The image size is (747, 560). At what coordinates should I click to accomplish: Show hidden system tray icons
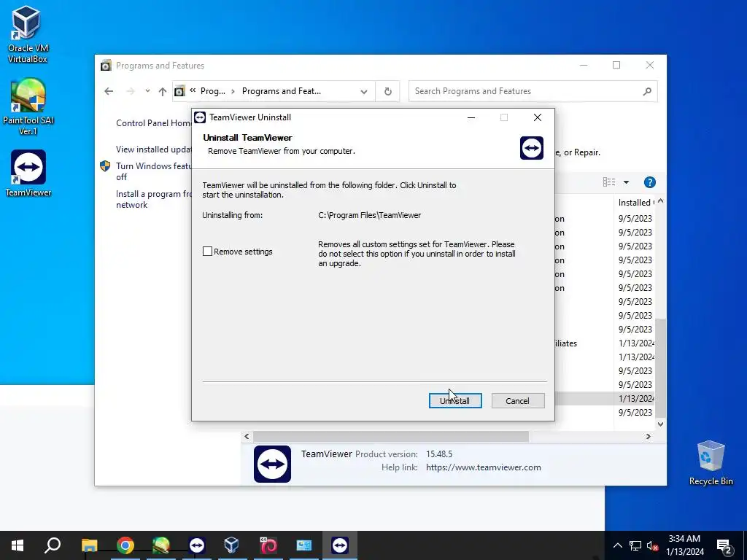click(617, 545)
